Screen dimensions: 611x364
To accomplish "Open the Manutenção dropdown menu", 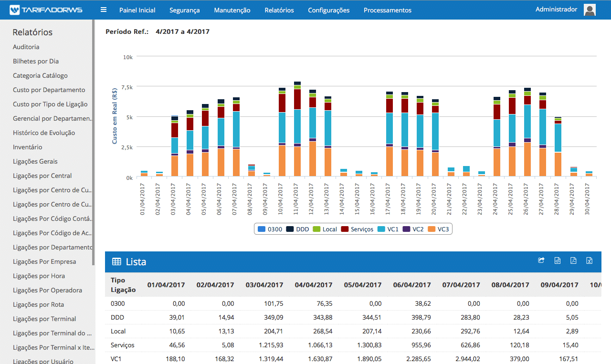I will click(x=232, y=10).
